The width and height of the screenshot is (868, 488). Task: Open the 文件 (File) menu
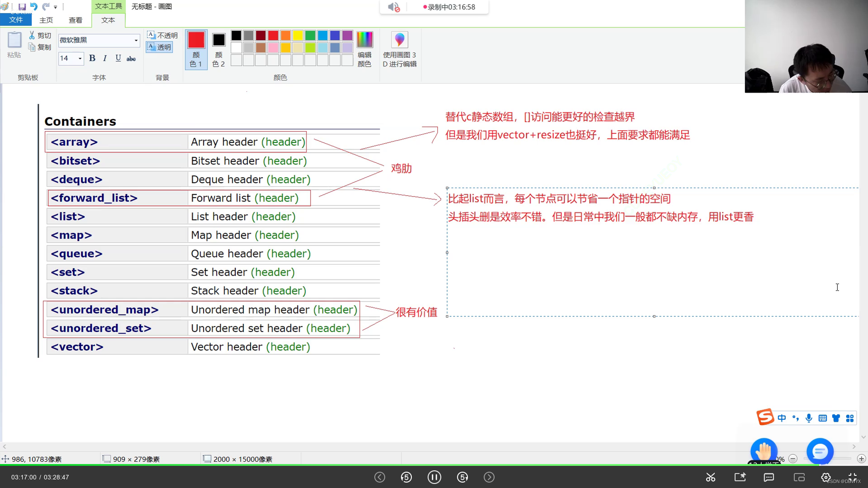(16, 20)
